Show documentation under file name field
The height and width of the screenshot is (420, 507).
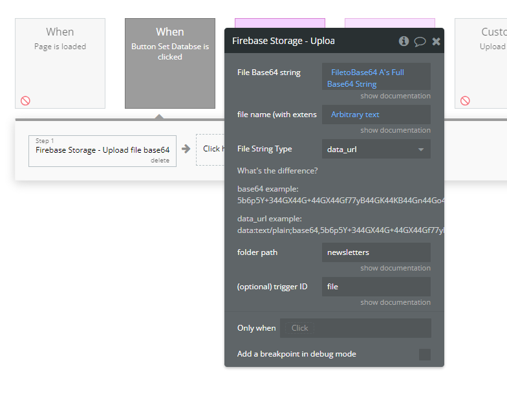click(x=396, y=131)
